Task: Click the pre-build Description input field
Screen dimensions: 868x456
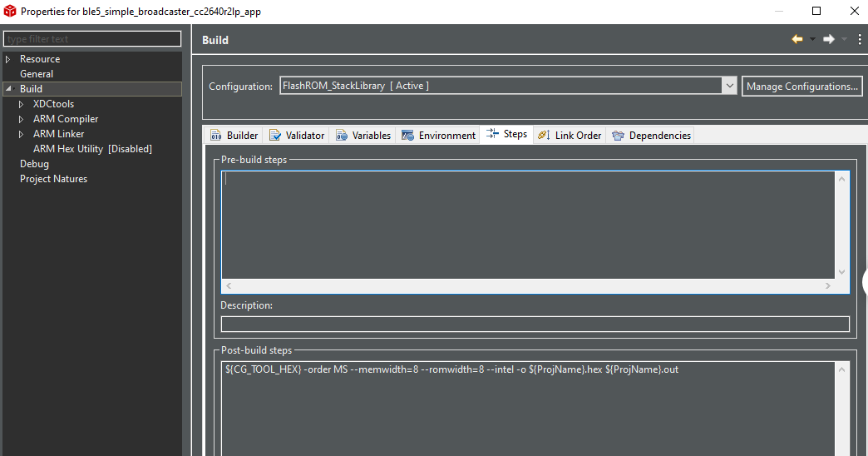Action: point(535,325)
